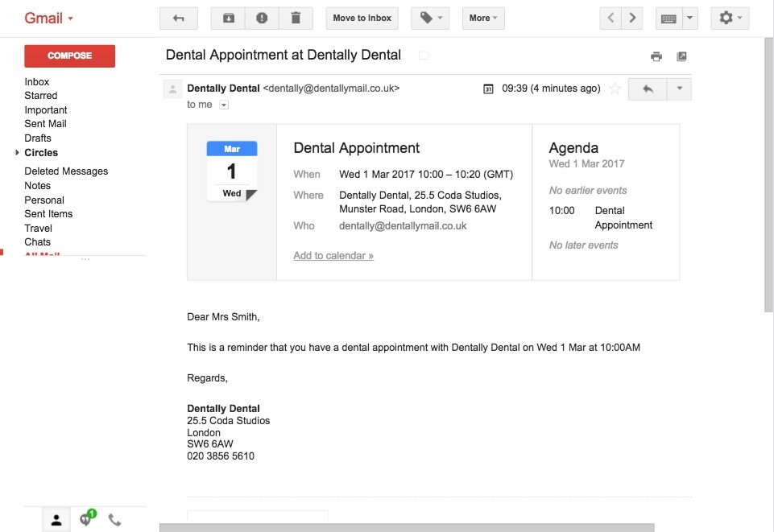Click the Compose button
Screen dimensions: 774x532
[69, 56]
